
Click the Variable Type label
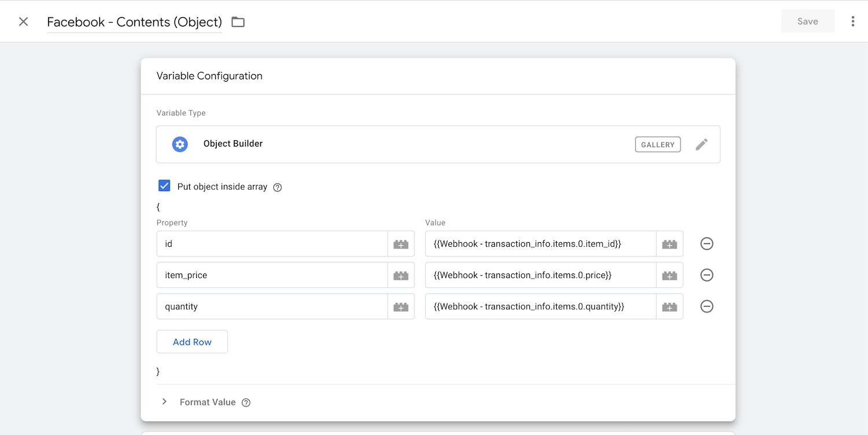click(181, 113)
